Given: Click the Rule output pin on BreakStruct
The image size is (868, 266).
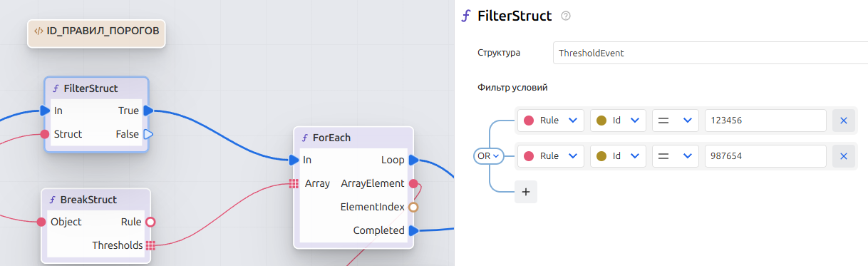Looking at the screenshot, I should tap(150, 222).
